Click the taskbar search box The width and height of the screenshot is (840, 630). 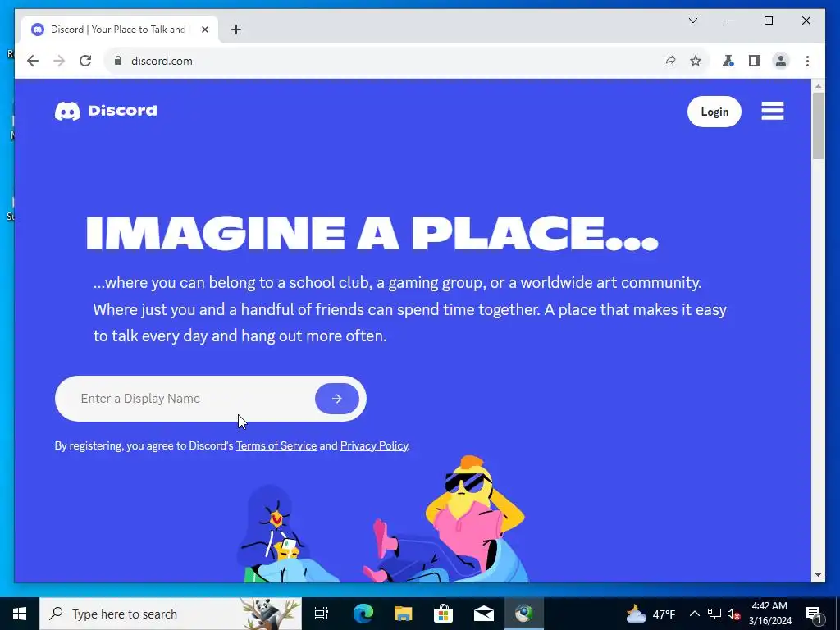(x=171, y=614)
